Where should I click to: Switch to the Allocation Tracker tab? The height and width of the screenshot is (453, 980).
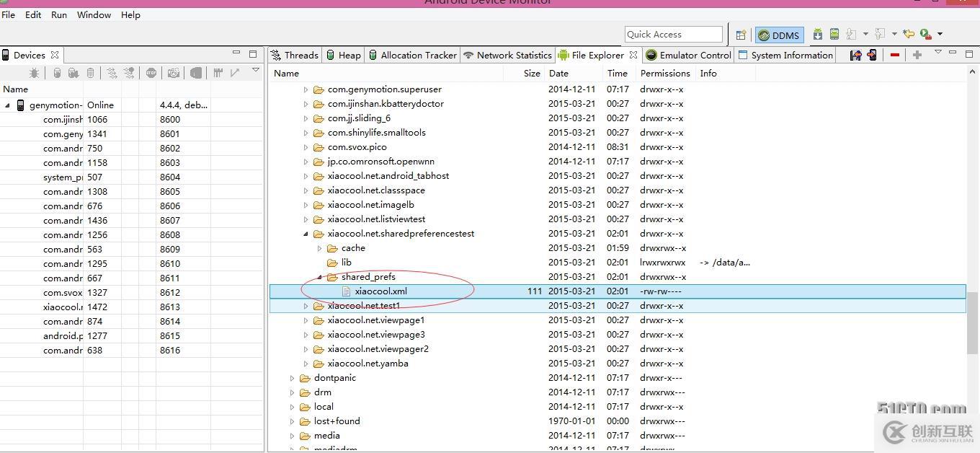tap(413, 55)
